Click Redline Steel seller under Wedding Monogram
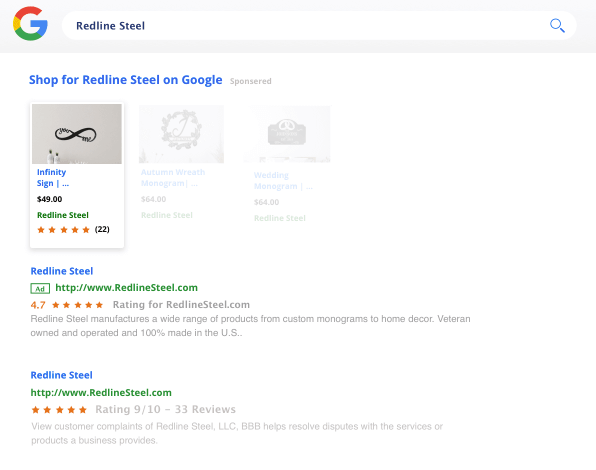 (280, 218)
